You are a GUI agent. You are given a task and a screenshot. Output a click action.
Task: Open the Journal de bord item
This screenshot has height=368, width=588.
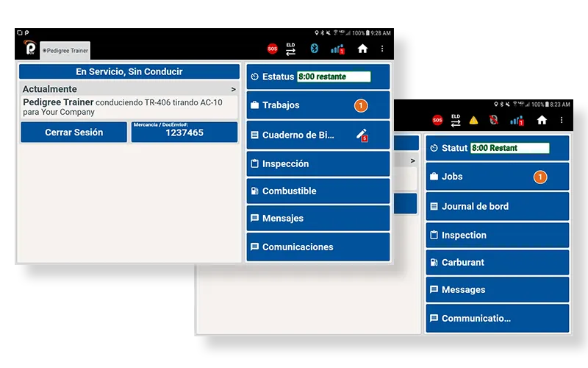[x=498, y=206]
